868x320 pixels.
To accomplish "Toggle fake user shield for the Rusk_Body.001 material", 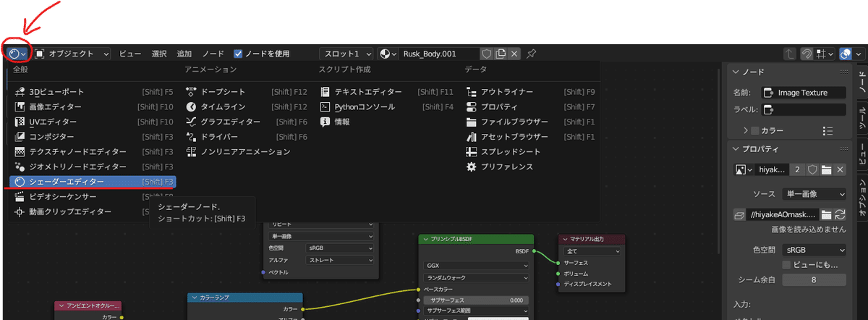I will [487, 54].
